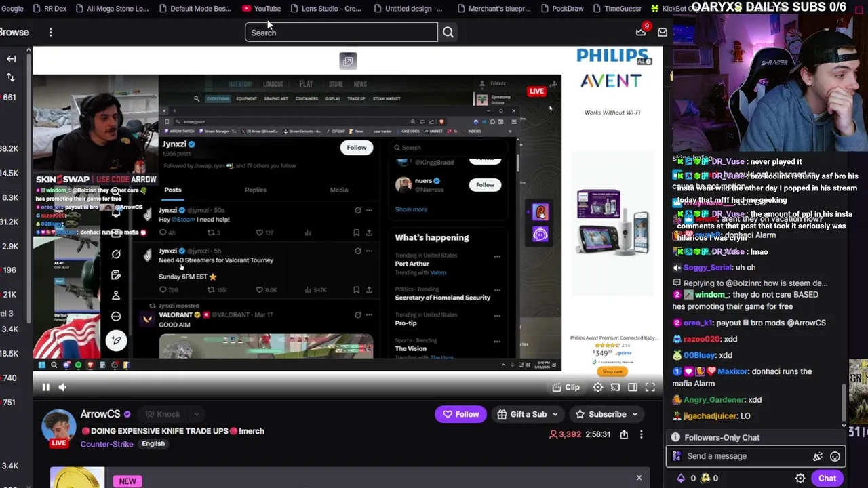868x488 pixels.
Task: Mute the stream volume speaker icon
Action: [x=62, y=387]
